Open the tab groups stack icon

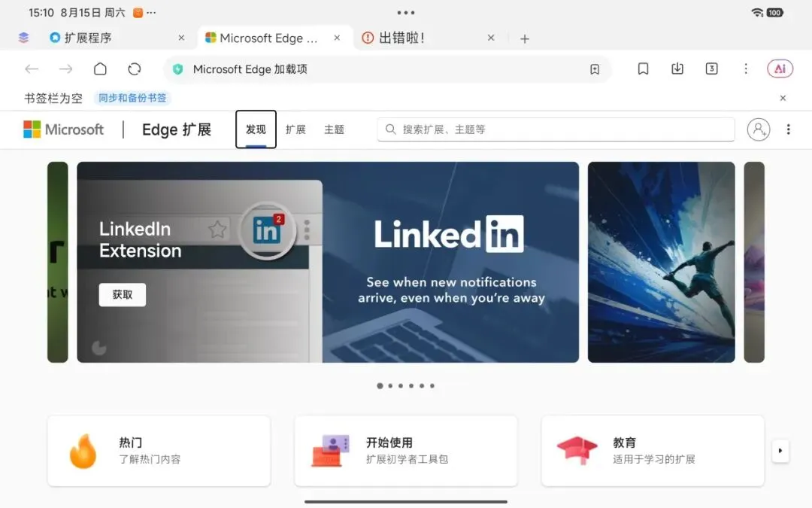coord(23,38)
